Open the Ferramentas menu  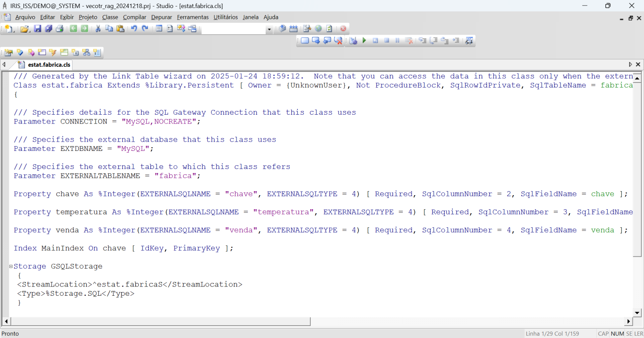(x=192, y=17)
